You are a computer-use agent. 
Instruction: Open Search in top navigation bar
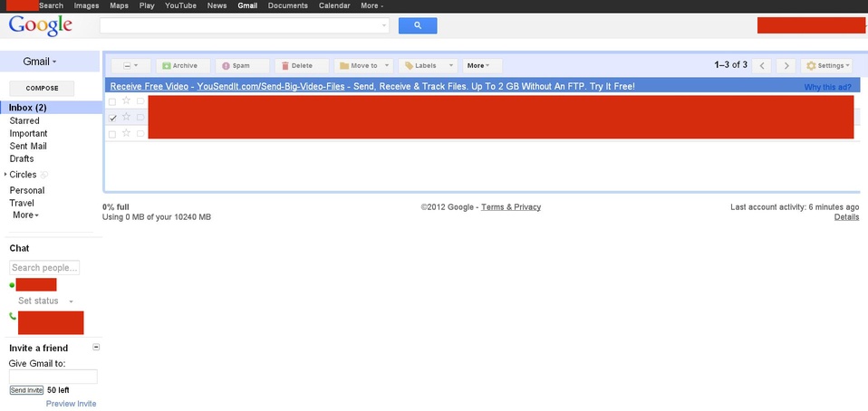click(51, 5)
